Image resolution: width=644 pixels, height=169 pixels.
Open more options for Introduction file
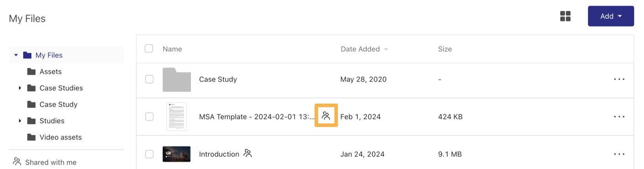click(x=619, y=154)
